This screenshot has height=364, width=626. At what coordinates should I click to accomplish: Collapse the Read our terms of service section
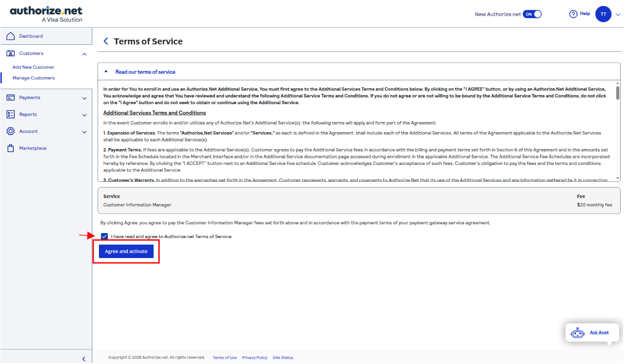coord(359,72)
